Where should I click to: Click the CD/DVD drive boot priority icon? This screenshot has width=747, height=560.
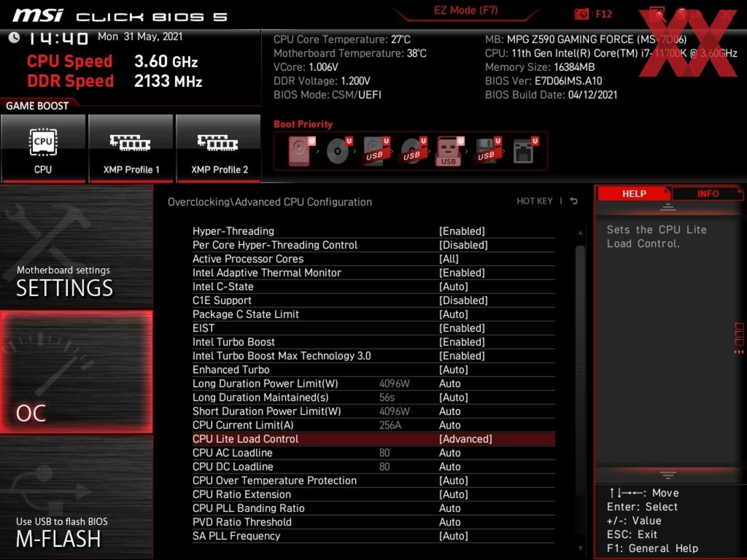coord(338,151)
